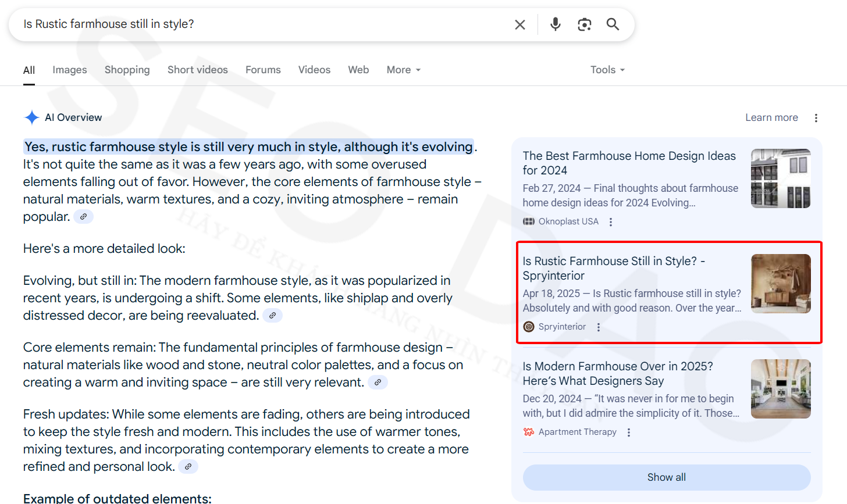Click the Spryinterior article thumbnail image

coord(781,284)
